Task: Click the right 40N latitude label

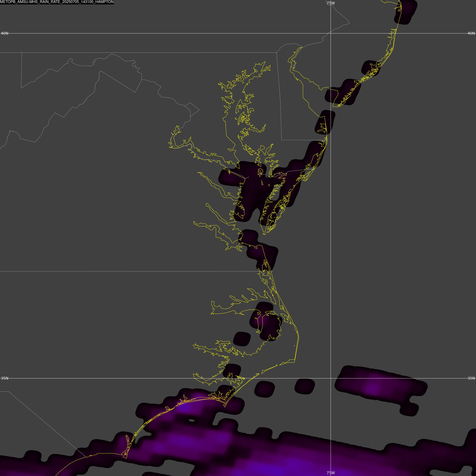Action: point(471,33)
